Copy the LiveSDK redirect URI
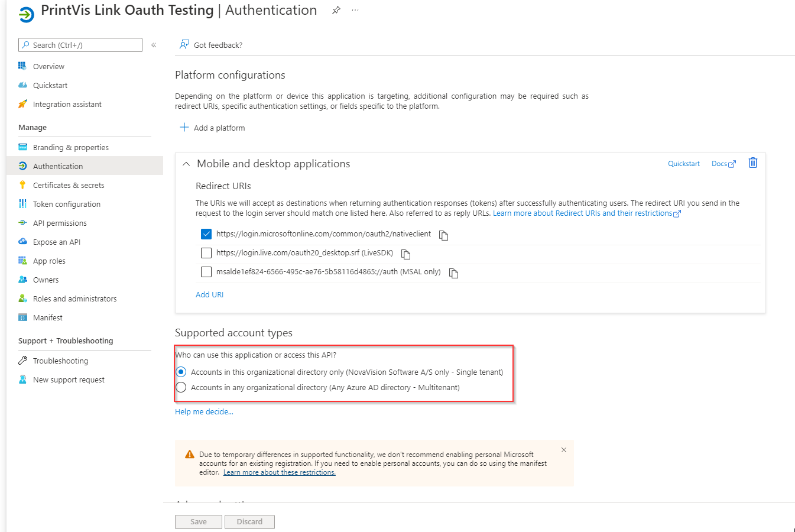 (x=405, y=254)
